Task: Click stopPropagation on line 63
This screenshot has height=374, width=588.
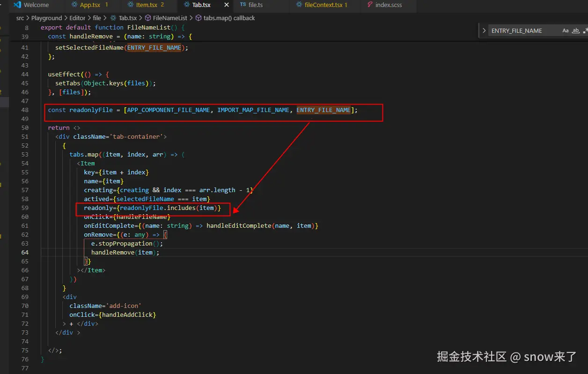Action: (x=125, y=243)
